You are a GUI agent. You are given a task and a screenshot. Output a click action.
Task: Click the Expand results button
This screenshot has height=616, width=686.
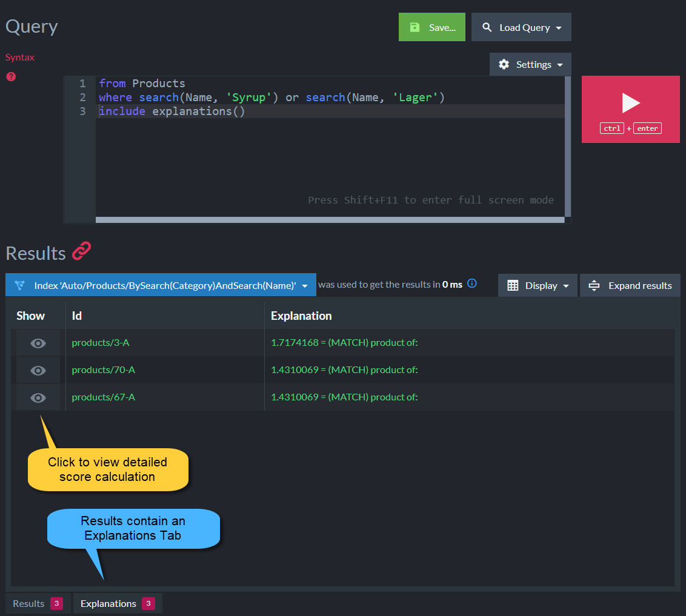coord(630,285)
